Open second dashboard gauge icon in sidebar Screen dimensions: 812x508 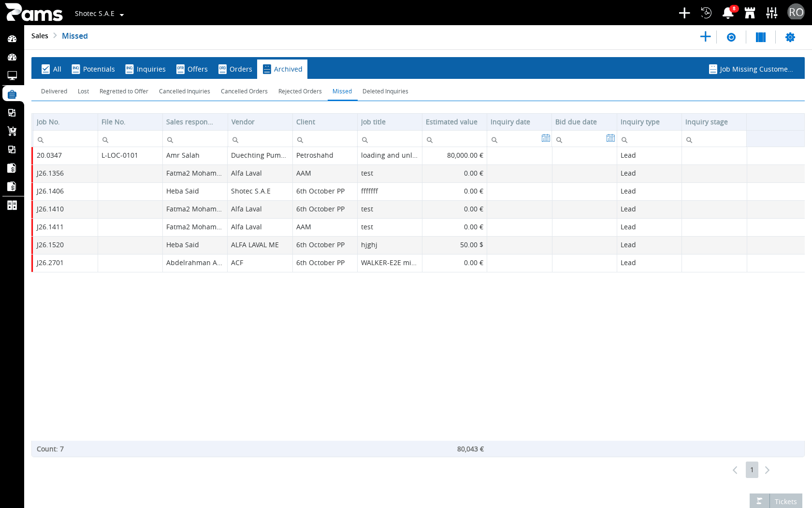tap(12, 57)
